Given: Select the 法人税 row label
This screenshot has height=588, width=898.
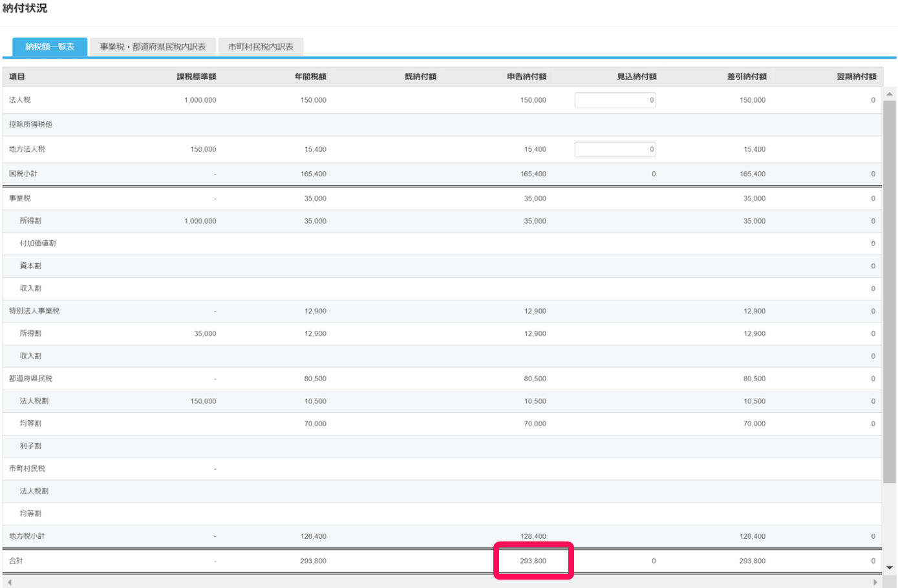Looking at the screenshot, I should (x=20, y=100).
